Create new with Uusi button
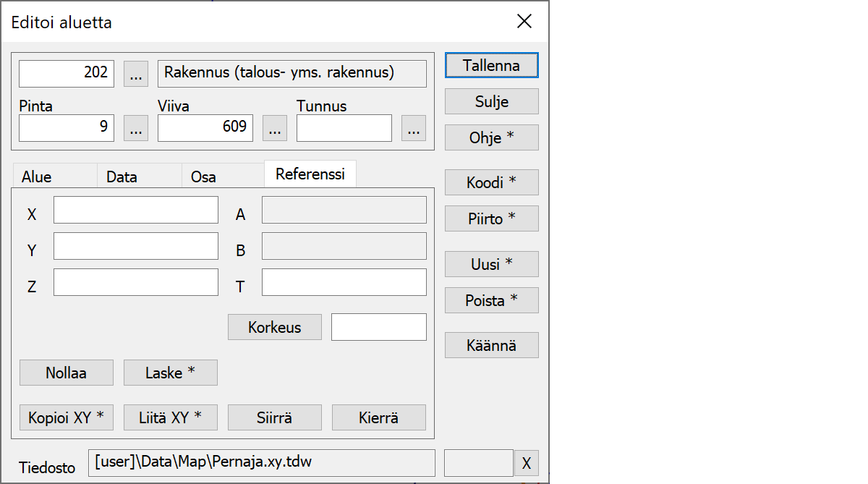 point(491,264)
